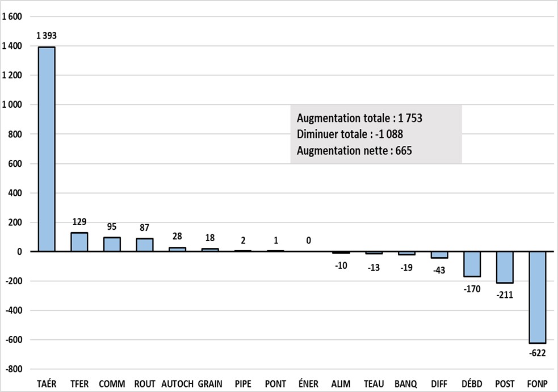Select the 1 393 data label

coord(47,36)
